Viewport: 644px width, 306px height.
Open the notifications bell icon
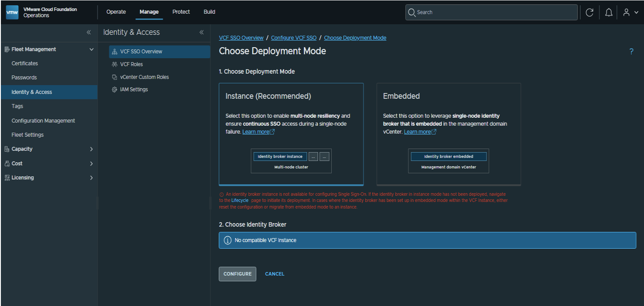pyautogui.click(x=609, y=12)
